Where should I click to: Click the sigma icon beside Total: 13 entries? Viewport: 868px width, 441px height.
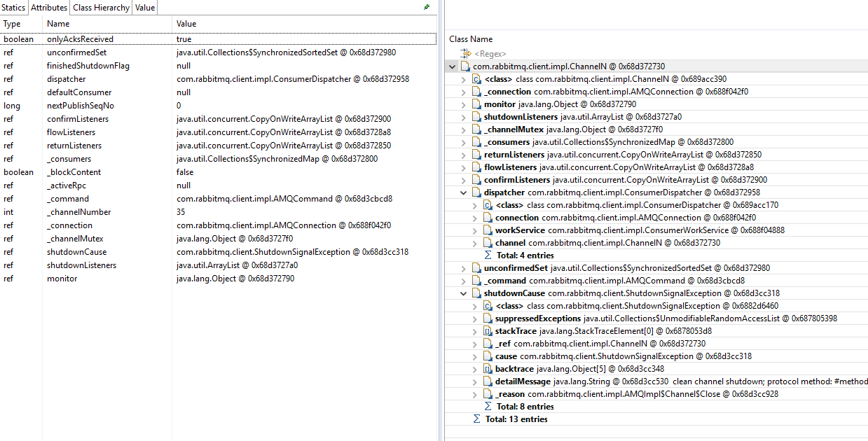(477, 419)
